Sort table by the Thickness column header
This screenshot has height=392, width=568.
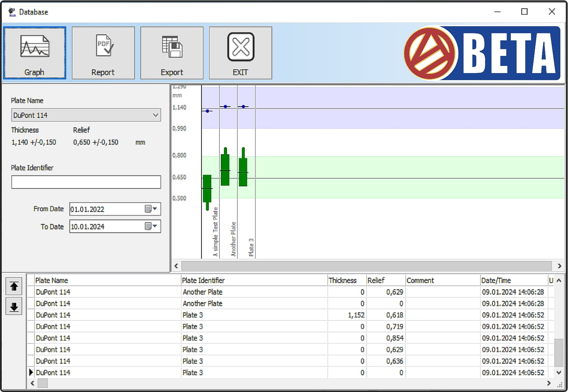click(x=343, y=280)
